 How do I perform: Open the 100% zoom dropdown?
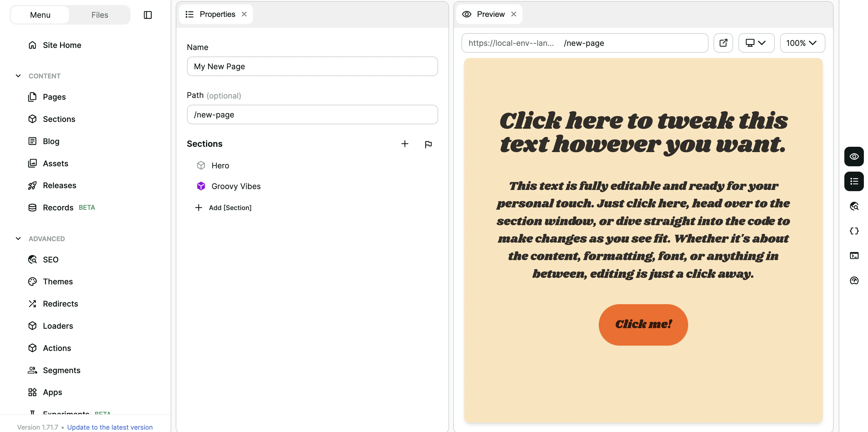click(x=802, y=43)
